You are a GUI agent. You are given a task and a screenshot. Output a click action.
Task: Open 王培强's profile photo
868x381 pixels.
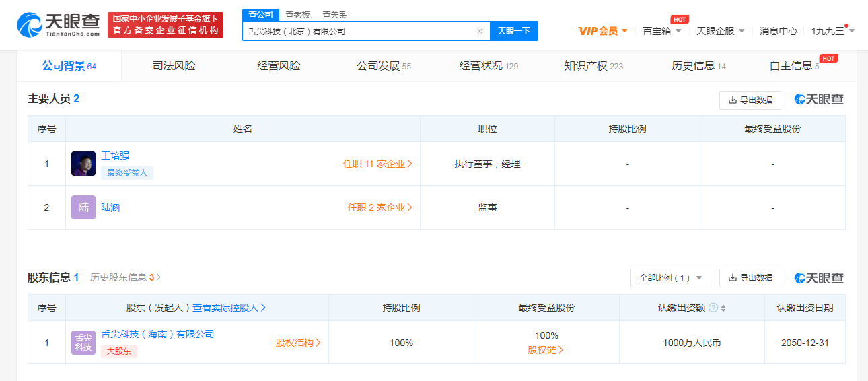click(x=83, y=164)
